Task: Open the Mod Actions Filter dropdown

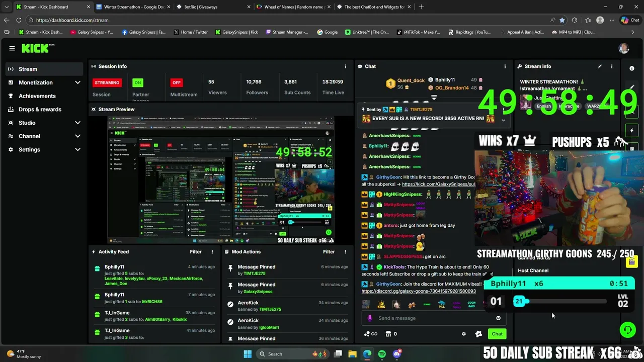Action: (329, 252)
